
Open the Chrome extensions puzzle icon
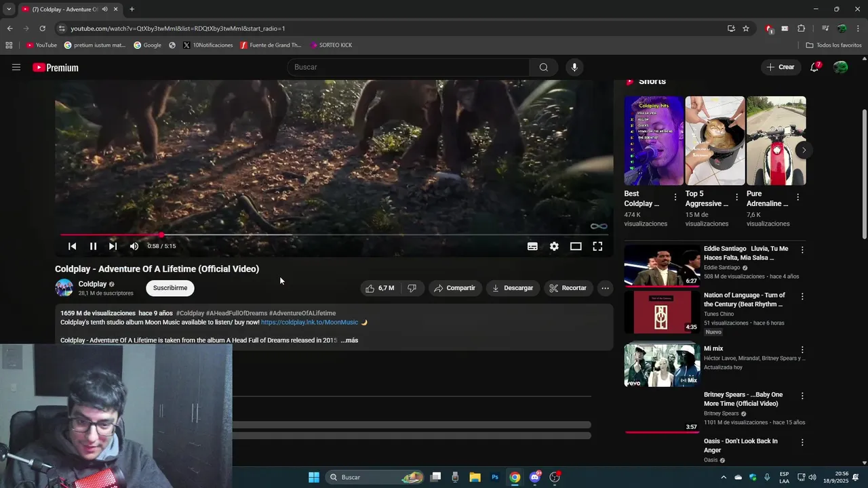click(x=801, y=28)
